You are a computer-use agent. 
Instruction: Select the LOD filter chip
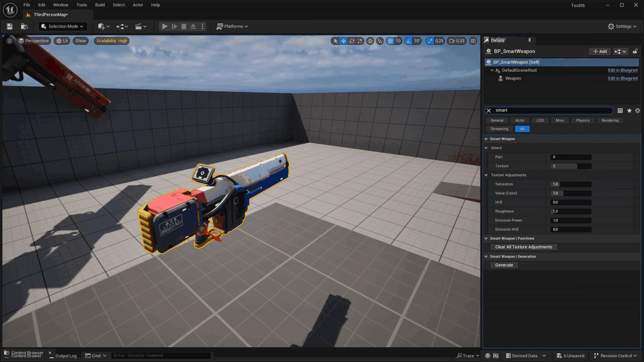coord(540,120)
